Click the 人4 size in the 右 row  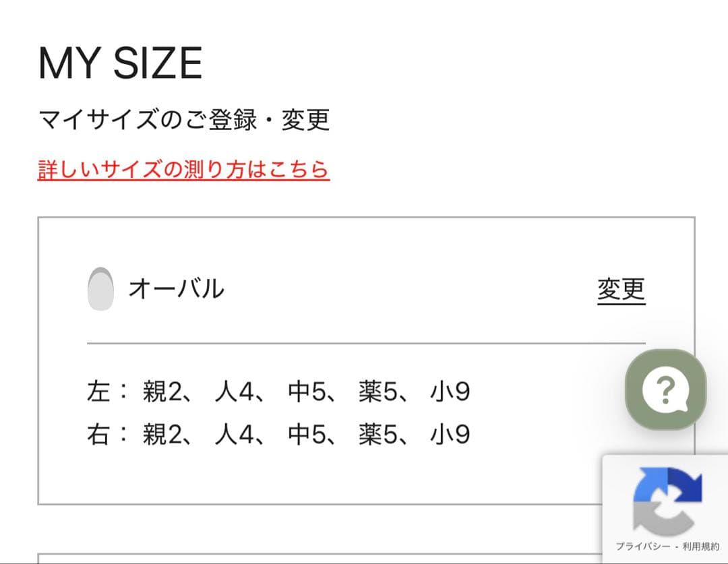click(x=235, y=435)
